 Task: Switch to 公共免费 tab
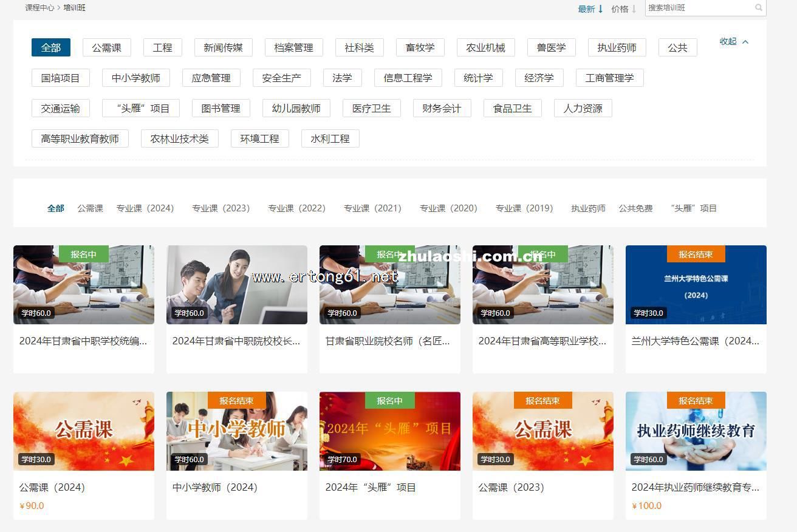(x=635, y=208)
